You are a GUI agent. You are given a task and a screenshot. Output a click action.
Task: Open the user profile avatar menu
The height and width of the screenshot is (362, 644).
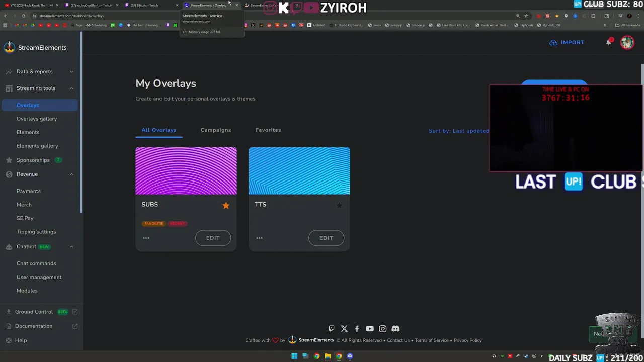point(627,42)
